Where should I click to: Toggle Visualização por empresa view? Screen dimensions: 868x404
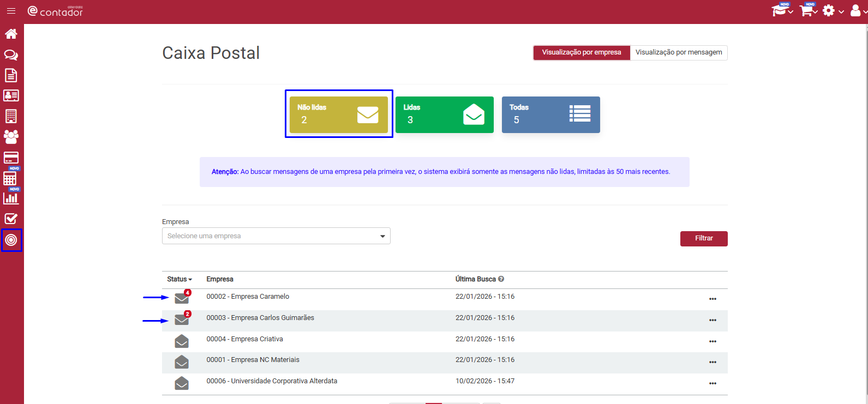[x=582, y=52]
